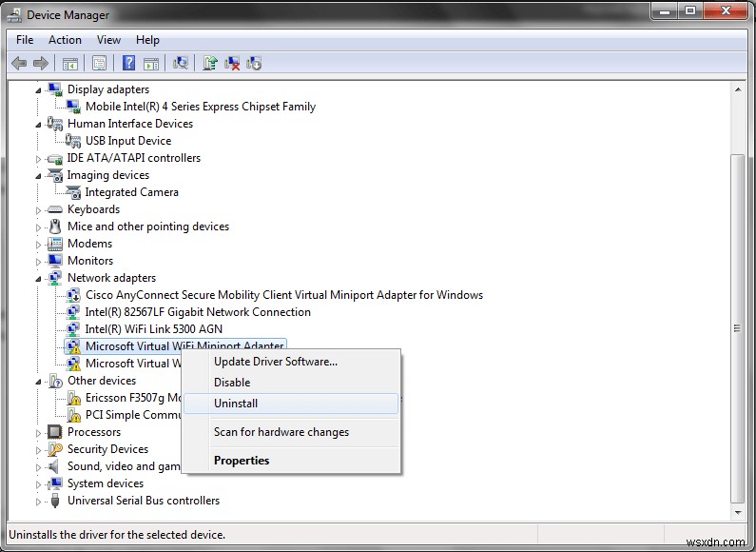Select the PCI Simple Communications entry
Image resolution: width=756 pixels, height=552 pixels.
133,415
